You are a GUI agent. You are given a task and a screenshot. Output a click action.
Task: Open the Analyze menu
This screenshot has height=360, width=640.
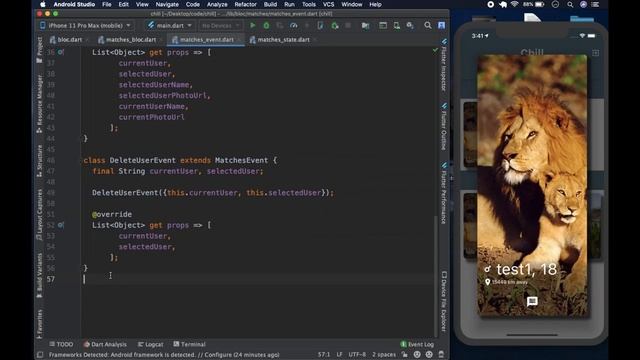pos(217,4)
